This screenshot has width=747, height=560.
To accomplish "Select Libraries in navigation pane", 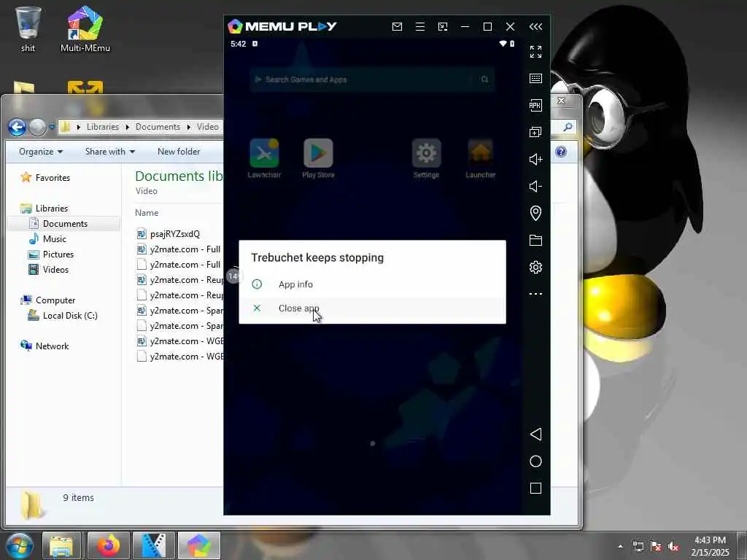I will pos(52,208).
